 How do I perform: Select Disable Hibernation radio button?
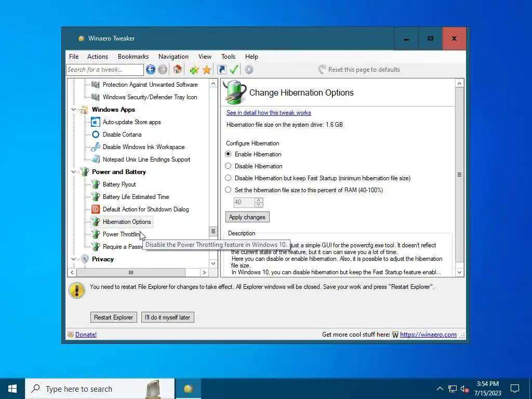(x=228, y=166)
